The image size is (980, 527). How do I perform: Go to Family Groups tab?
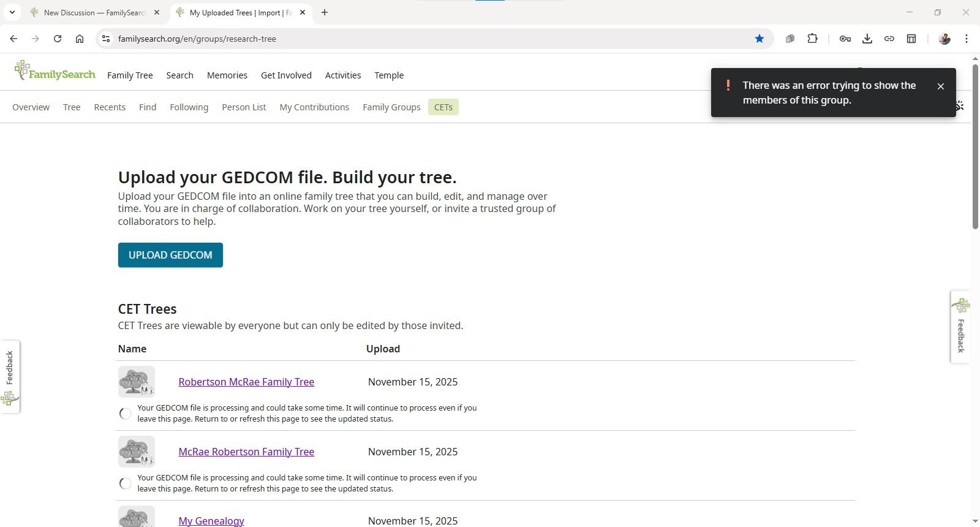[x=391, y=107]
